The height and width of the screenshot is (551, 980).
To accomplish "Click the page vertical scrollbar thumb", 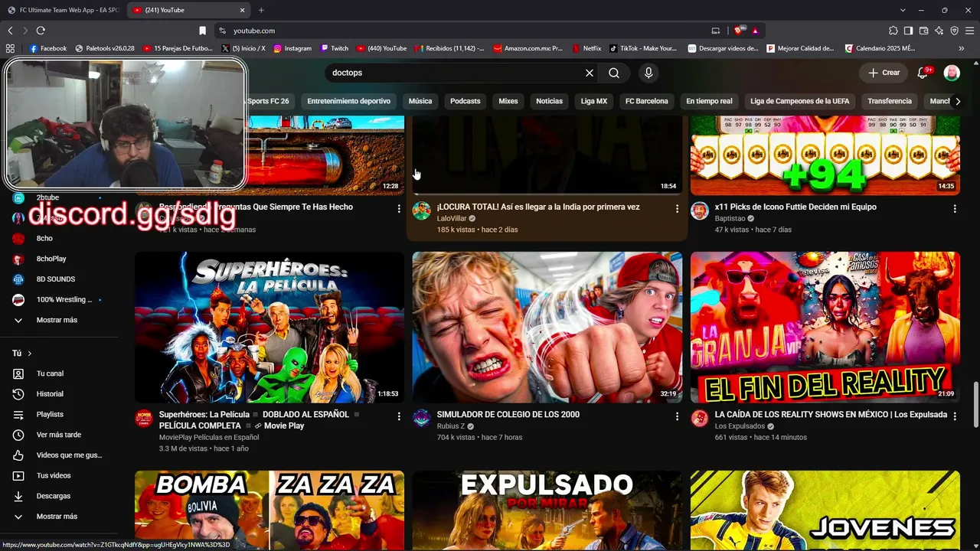I will pyautogui.click(x=975, y=404).
